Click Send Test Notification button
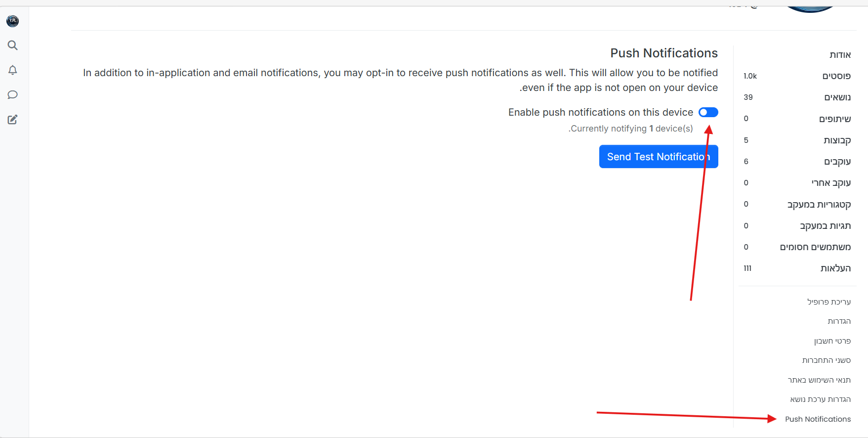Viewport: 868px width, 438px height. (658, 157)
